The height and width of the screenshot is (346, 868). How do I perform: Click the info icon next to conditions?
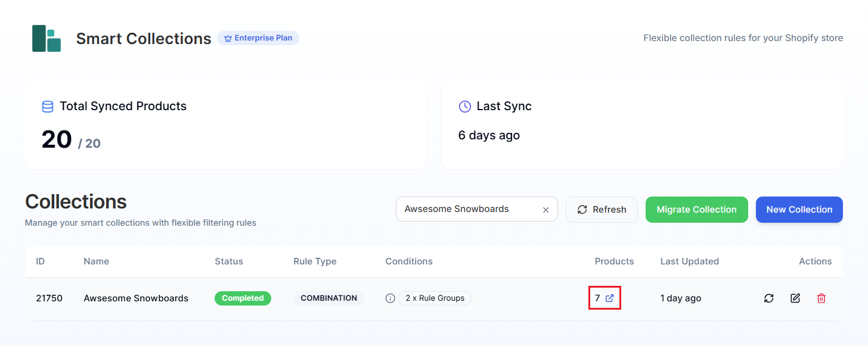(x=390, y=298)
